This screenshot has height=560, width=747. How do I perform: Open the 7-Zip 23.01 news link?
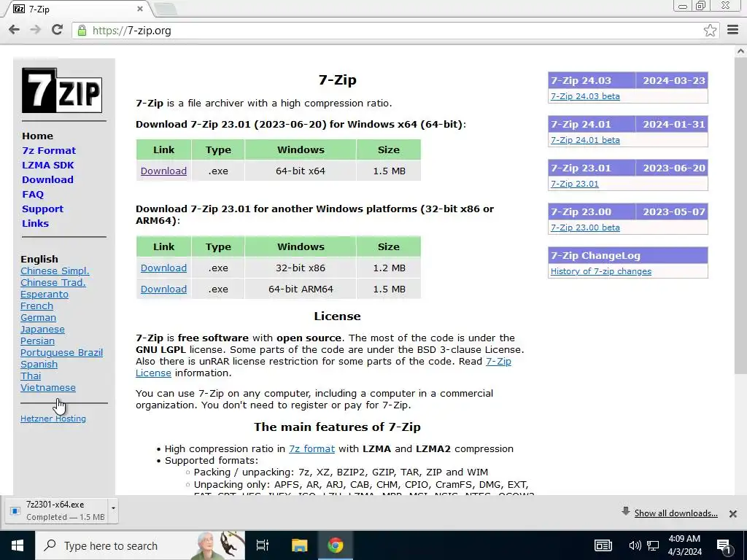click(575, 184)
